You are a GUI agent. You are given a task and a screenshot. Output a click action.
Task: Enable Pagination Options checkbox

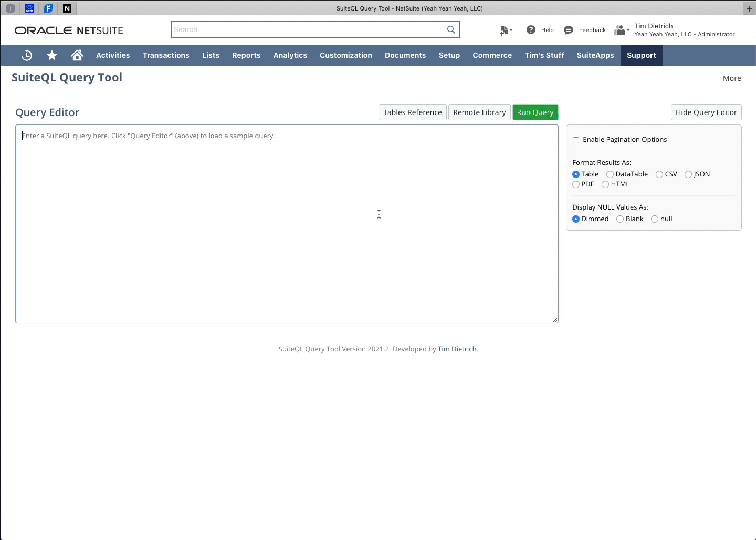[576, 140]
